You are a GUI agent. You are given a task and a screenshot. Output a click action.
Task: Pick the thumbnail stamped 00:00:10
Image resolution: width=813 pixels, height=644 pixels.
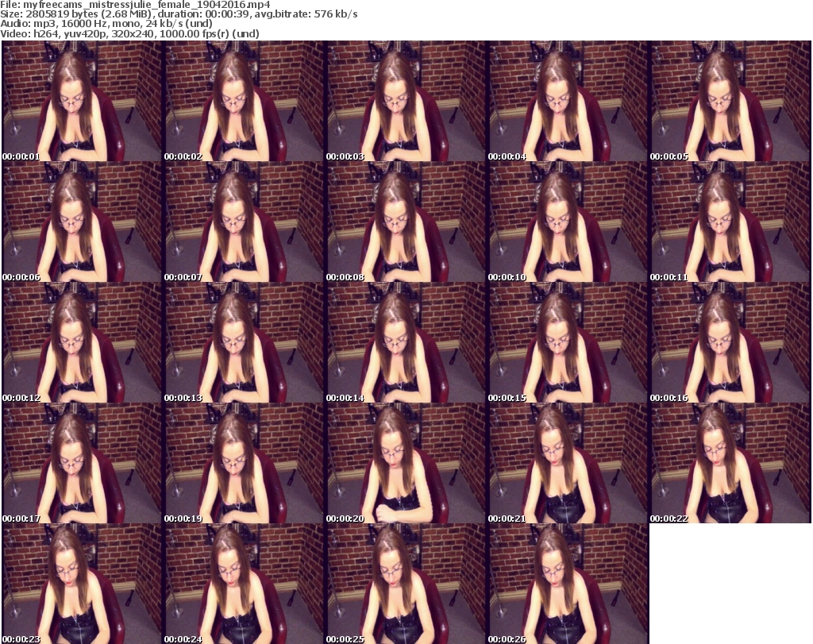tap(568, 222)
